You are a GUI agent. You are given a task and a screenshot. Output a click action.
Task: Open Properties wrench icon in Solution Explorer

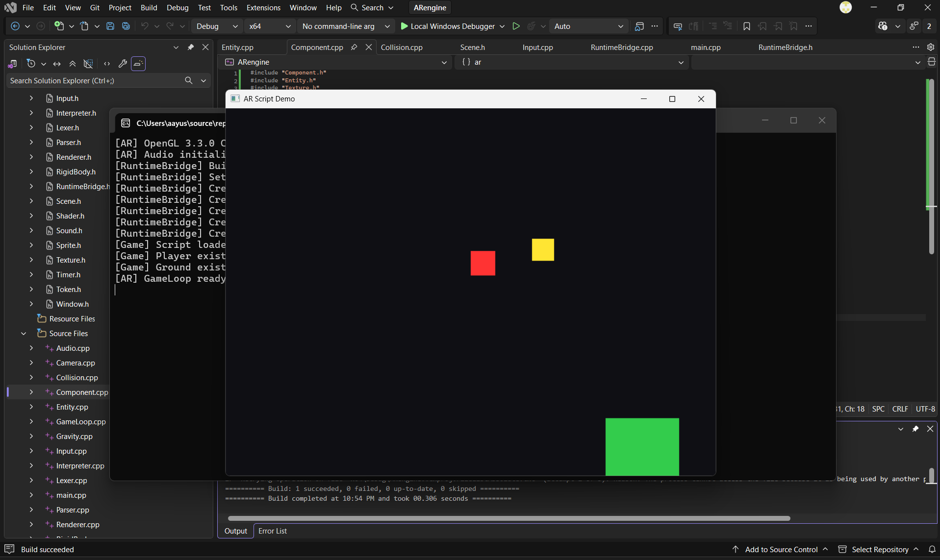coord(123,64)
